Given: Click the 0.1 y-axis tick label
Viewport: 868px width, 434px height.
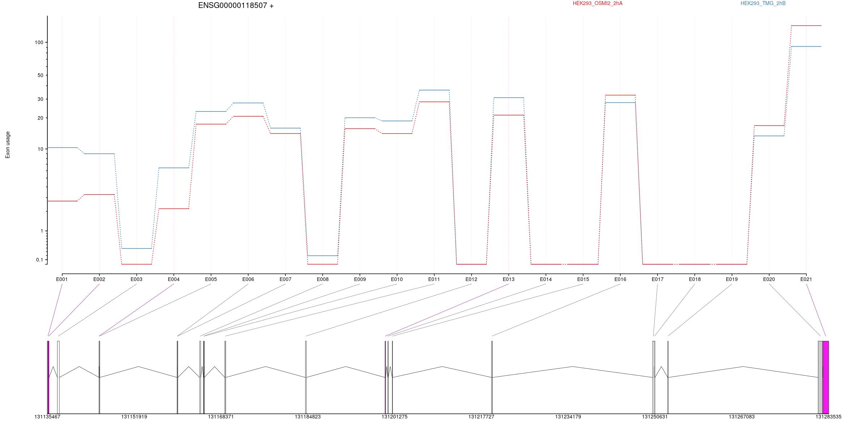Looking at the screenshot, I should coord(39,260).
